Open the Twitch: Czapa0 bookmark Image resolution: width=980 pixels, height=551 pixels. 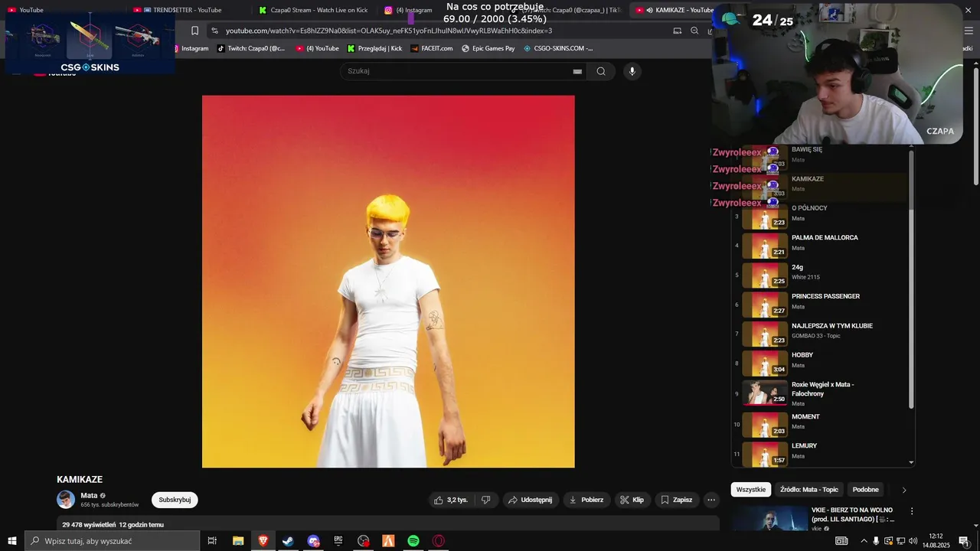coord(251,48)
